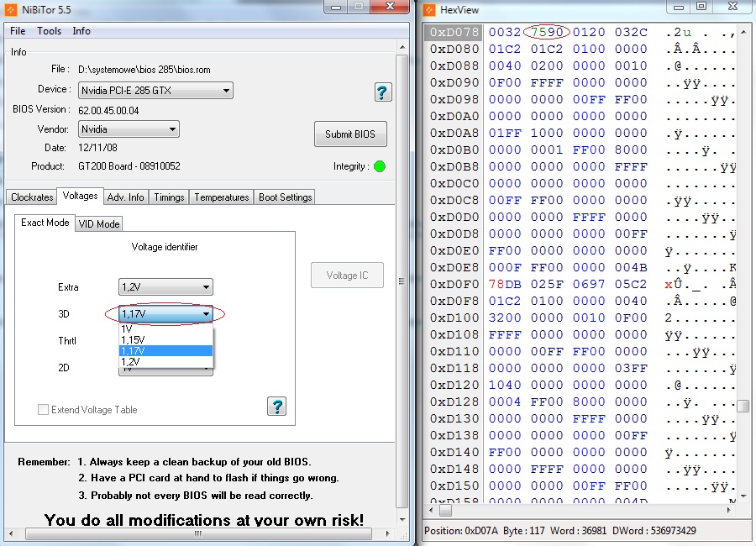The width and height of the screenshot is (756, 546).
Task: Select 1,15V in the 3D voltage list
Action: 165,340
